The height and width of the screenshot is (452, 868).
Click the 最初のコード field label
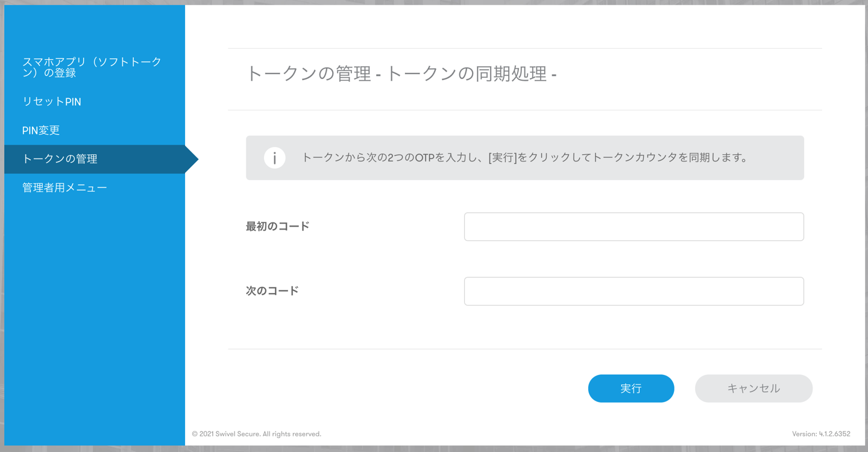coord(278,227)
